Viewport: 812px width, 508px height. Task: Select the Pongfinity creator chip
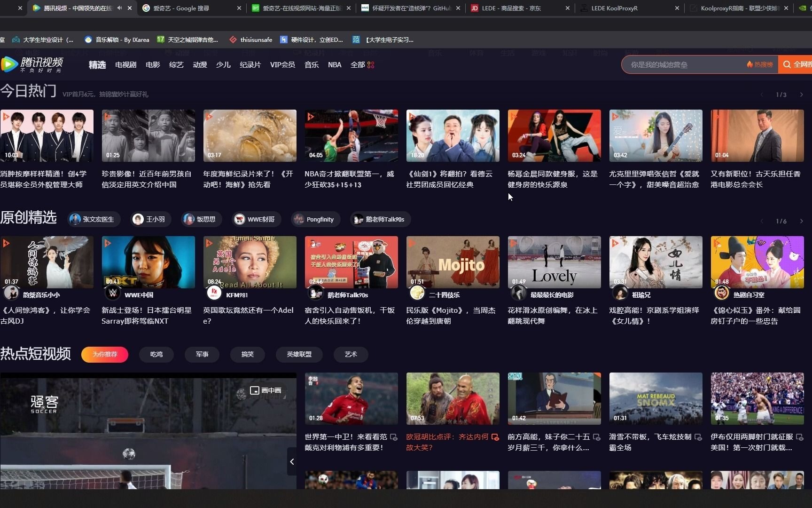click(x=315, y=219)
